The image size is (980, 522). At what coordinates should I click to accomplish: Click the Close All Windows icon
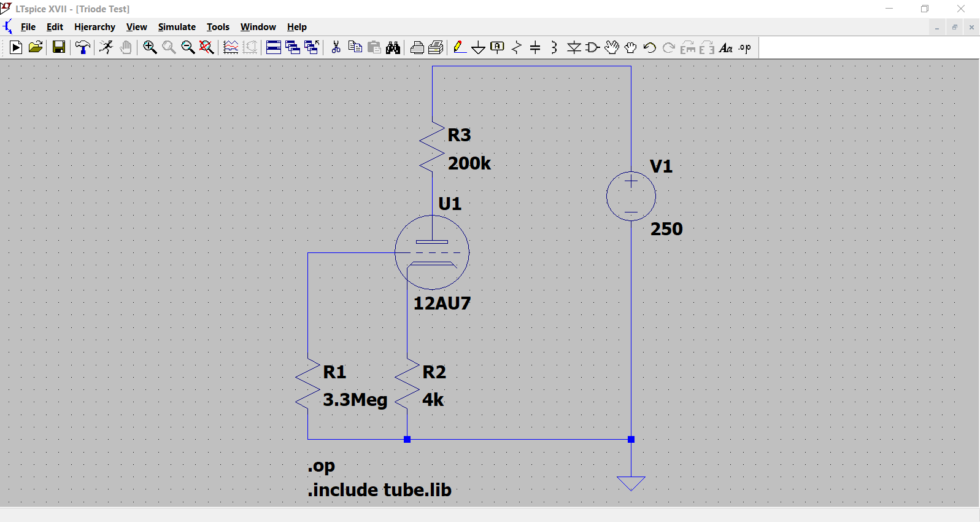pyautogui.click(x=312, y=47)
